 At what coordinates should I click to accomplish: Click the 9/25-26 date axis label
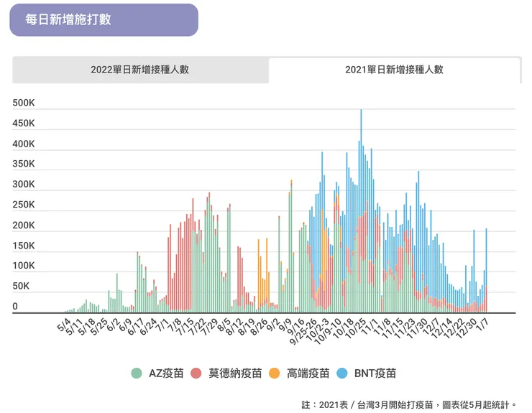click(x=303, y=331)
